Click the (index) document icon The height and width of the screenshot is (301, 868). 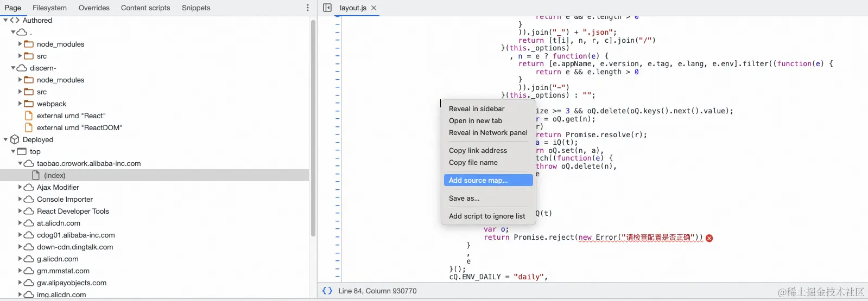coord(36,175)
